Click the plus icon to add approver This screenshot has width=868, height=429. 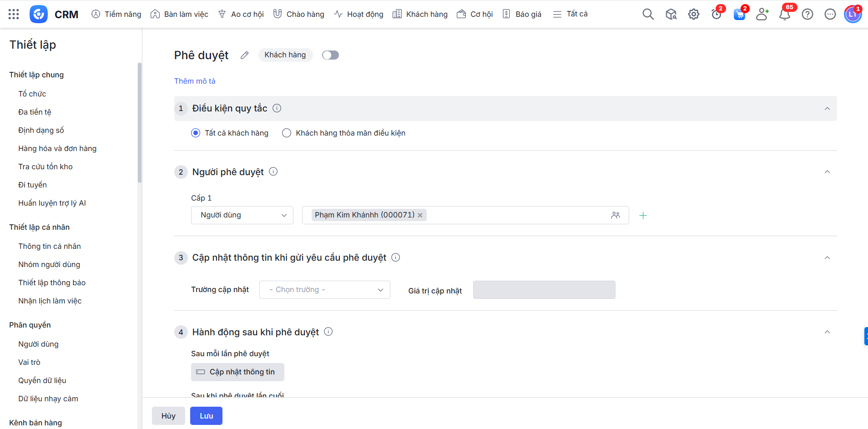click(643, 215)
